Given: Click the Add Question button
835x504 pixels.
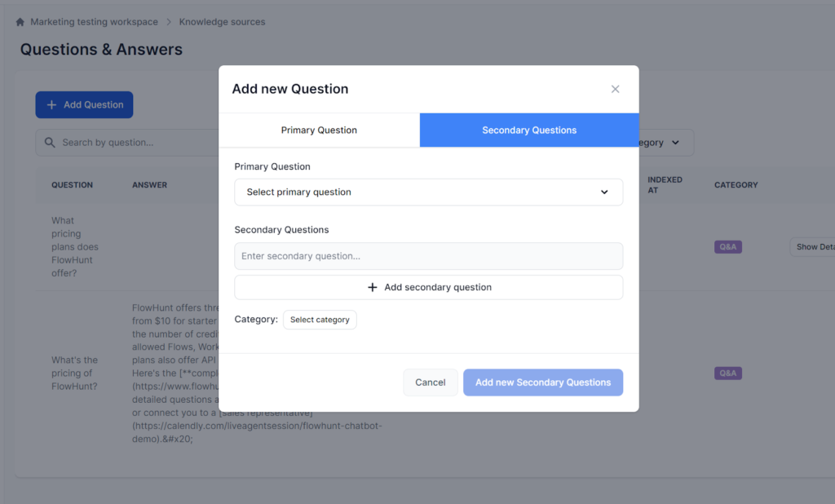Looking at the screenshot, I should [84, 104].
